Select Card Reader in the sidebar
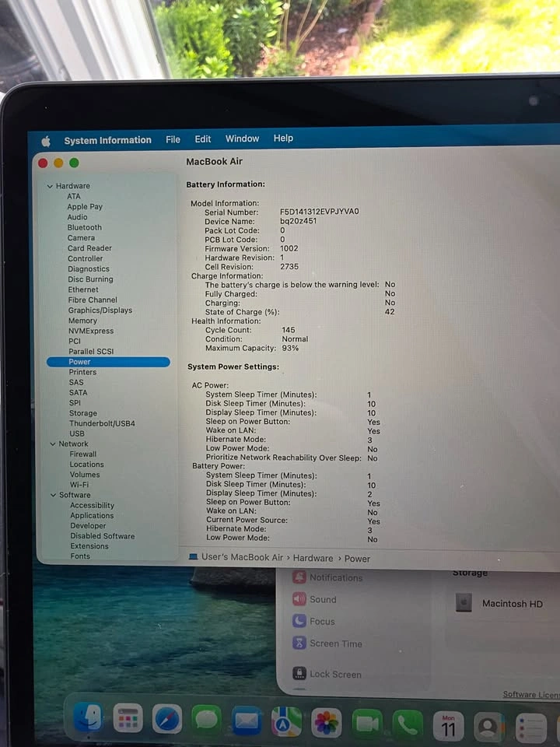 click(89, 248)
